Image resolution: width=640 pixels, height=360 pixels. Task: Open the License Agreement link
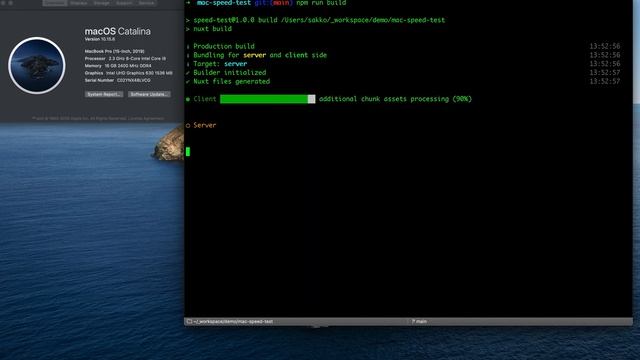tap(146, 118)
